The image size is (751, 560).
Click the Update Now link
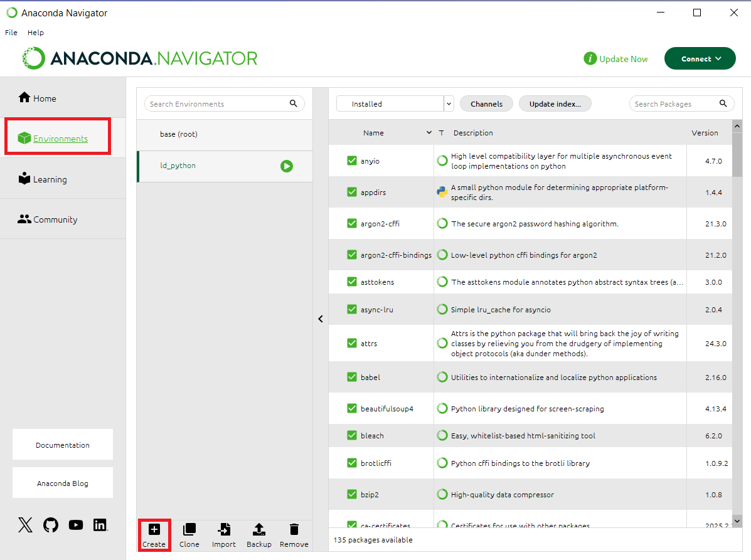[x=622, y=58]
